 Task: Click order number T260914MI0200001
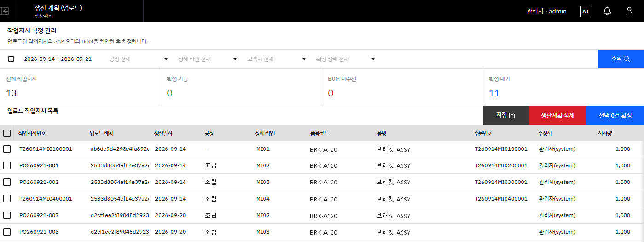pyautogui.click(x=501, y=165)
